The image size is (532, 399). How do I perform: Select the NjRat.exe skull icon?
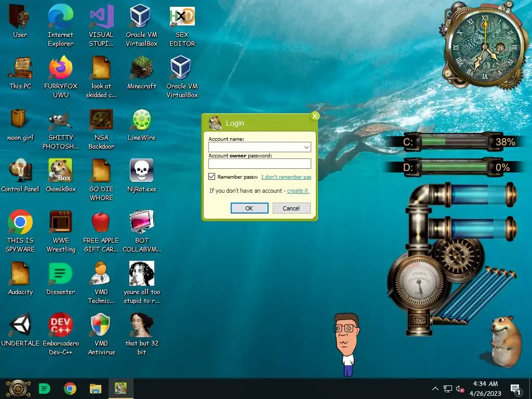(x=142, y=176)
